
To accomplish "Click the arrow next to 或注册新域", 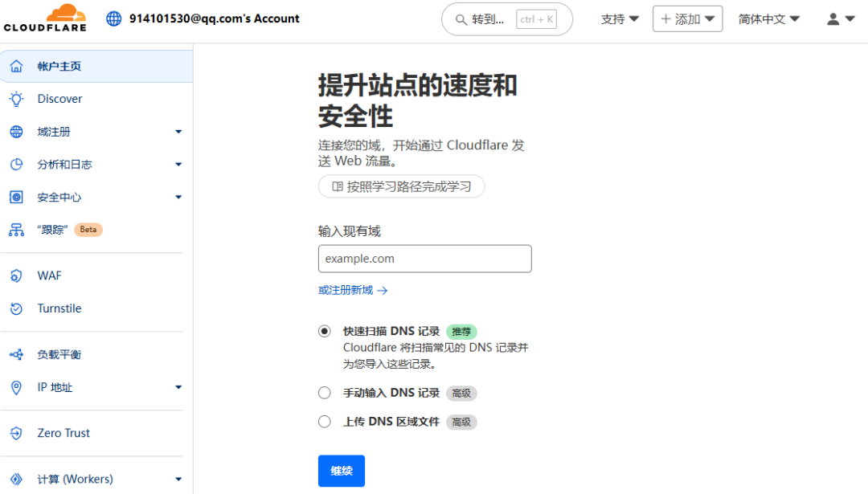I will click(x=382, y=291).
